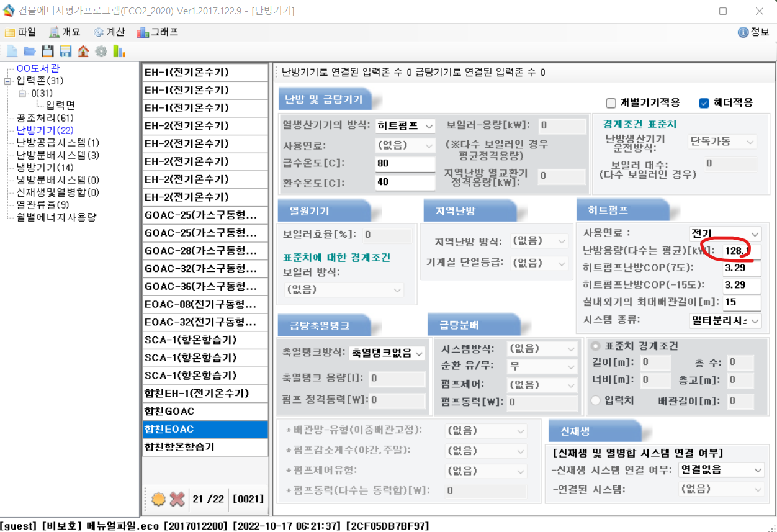Click the black floppy disk save icon
The image size is (777, 532).
[47, 52]
